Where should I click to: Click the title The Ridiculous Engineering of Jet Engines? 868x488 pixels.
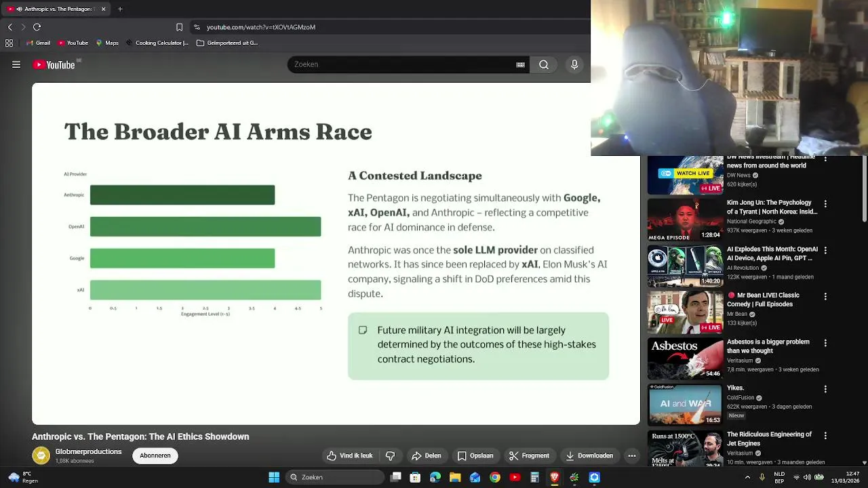point(769,439)
